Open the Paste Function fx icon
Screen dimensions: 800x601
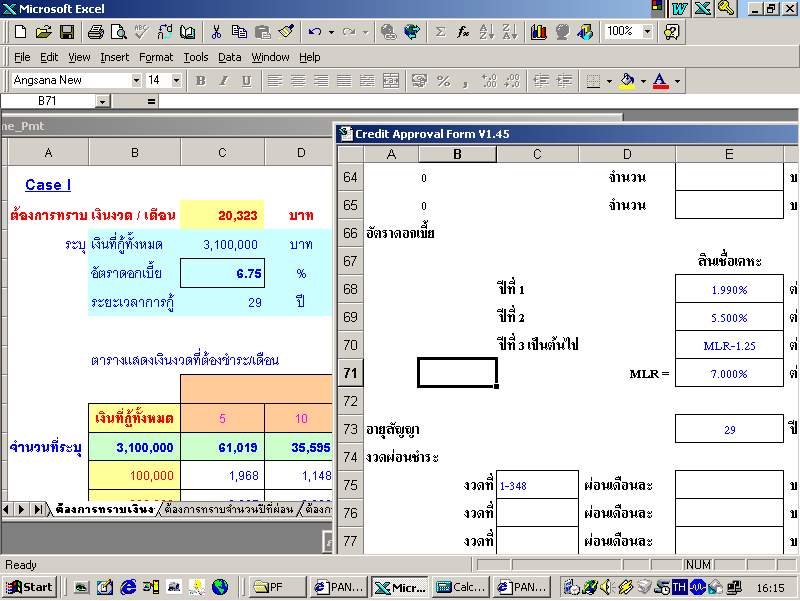pos(463,32)
